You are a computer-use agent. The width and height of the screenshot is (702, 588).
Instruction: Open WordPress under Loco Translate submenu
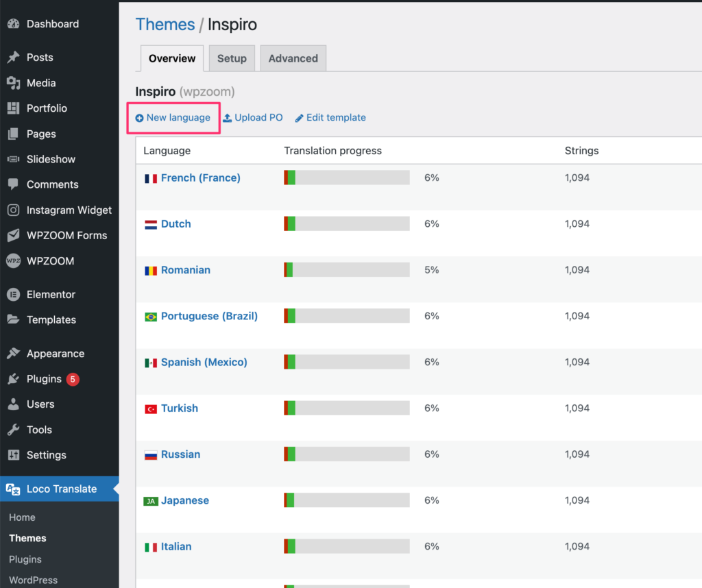(33, 580)
